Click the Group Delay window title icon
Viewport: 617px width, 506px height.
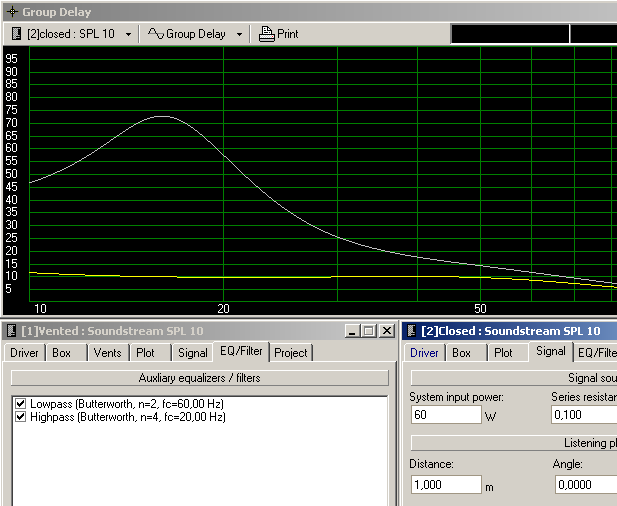[x=12, y=12]
